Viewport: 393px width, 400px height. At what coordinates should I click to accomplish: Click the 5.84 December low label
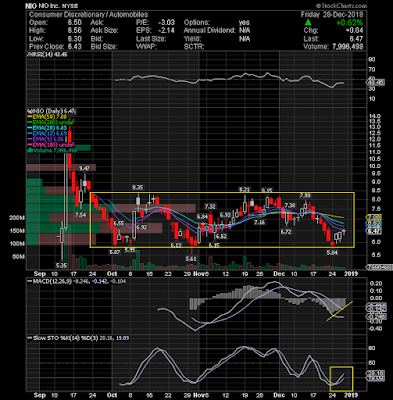(332, 252)
